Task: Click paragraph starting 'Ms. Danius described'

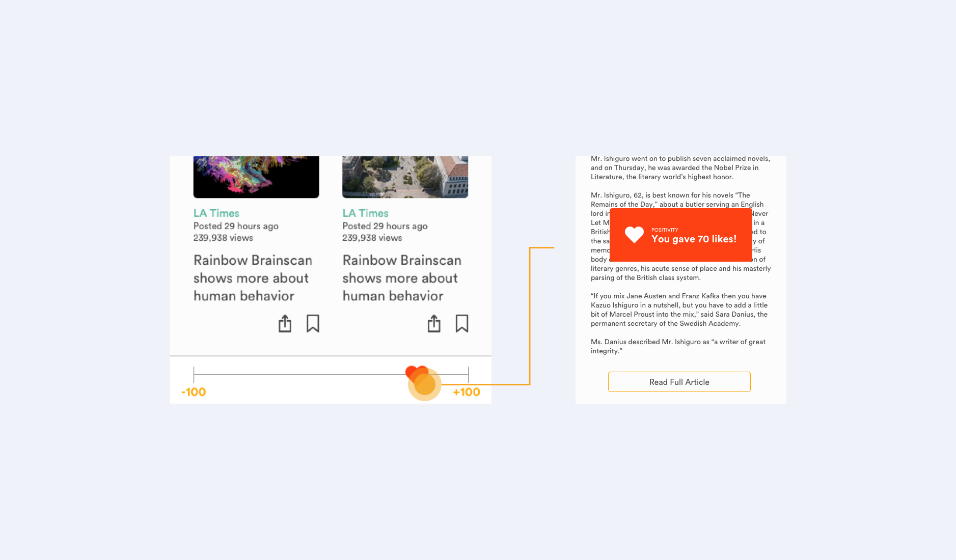Action: pos(678,346)
